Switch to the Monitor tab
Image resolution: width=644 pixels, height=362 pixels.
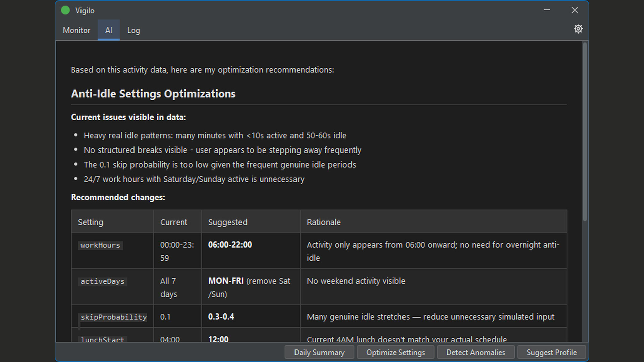click(x=76, y=30)
